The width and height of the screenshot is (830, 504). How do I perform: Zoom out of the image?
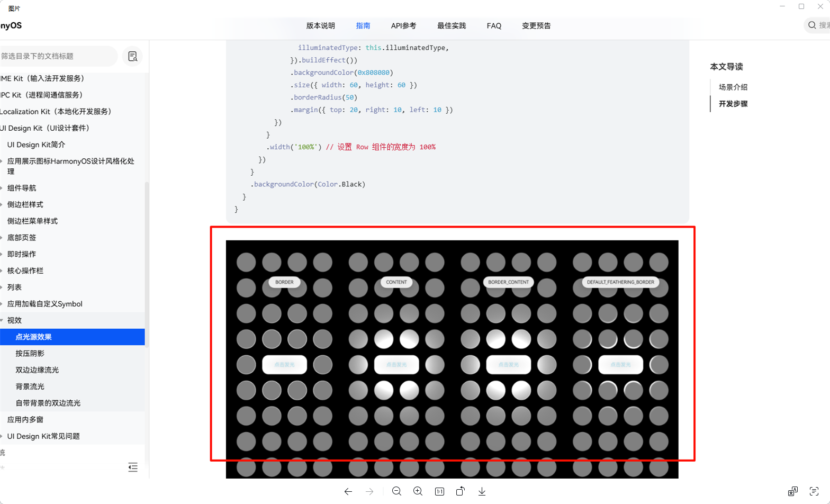point(396,491)
